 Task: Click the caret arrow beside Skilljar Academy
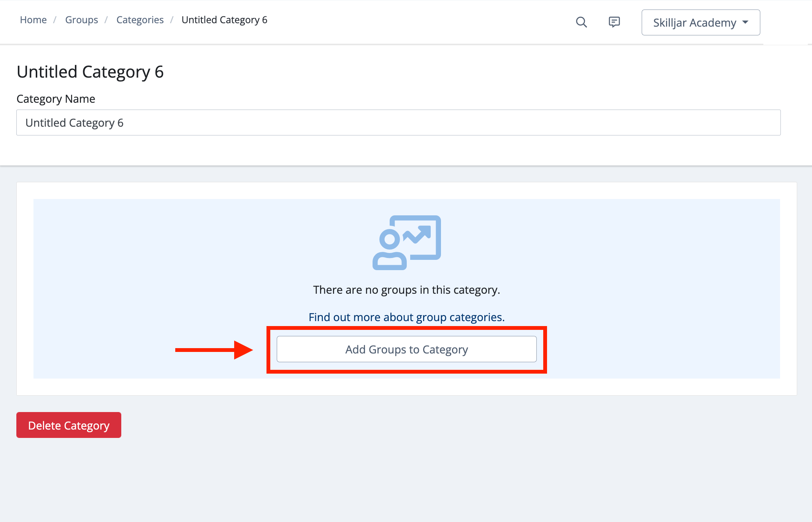point(745,22)
